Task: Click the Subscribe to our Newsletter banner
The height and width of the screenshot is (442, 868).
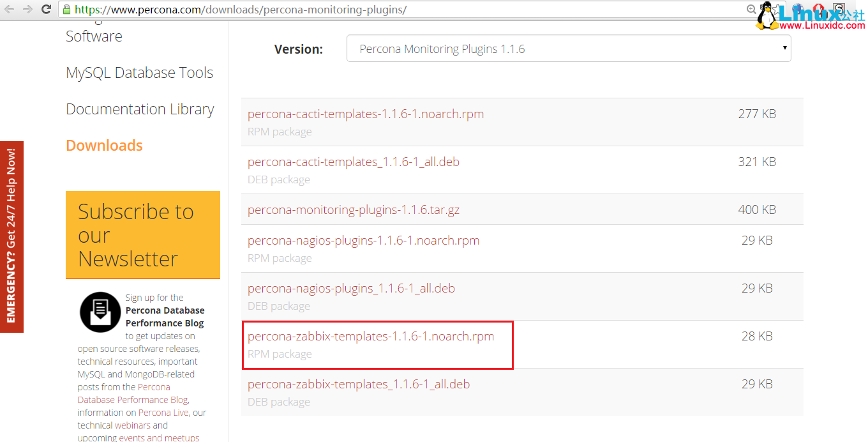Action: pyautogui.click(x=142, y=235)
